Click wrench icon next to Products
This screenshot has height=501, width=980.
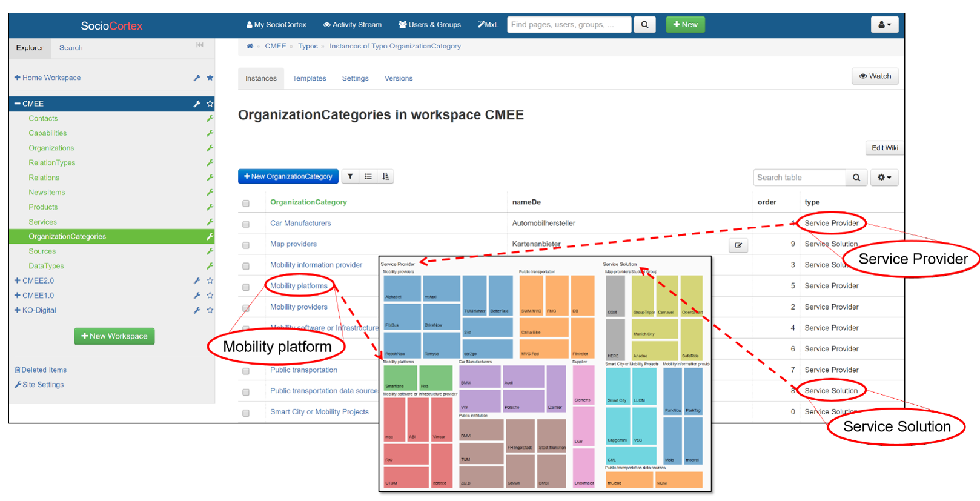click(210, 207)
